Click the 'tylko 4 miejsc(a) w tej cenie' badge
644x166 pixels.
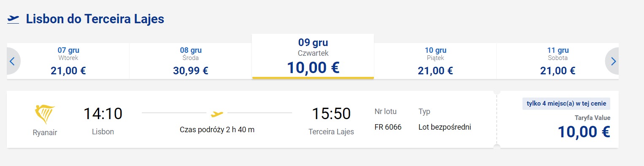(566, 103)
